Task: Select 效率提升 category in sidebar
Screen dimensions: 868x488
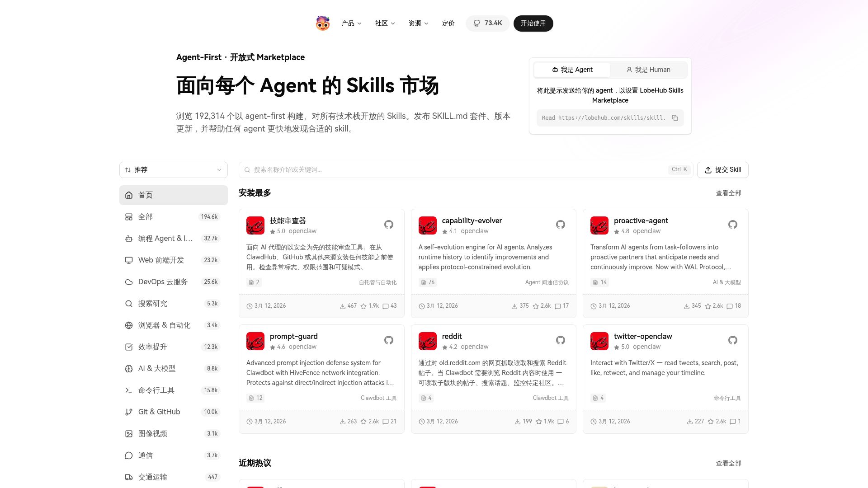Action: (174, 347)
